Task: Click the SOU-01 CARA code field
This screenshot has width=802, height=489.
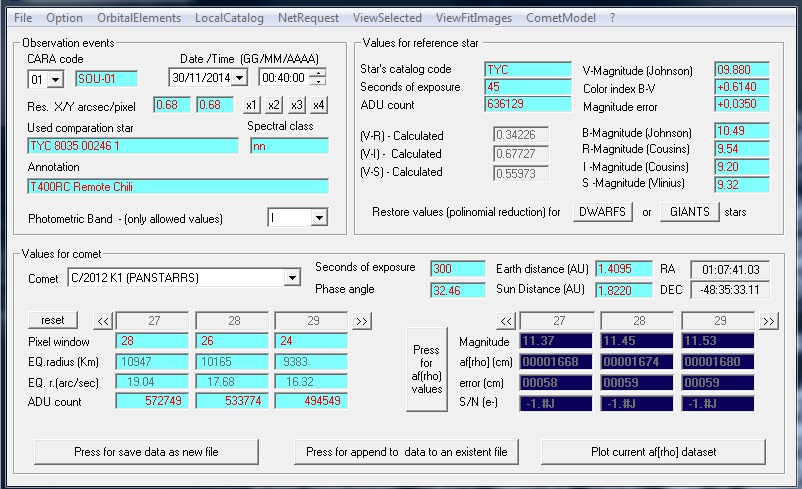Action: pos(106,79)
